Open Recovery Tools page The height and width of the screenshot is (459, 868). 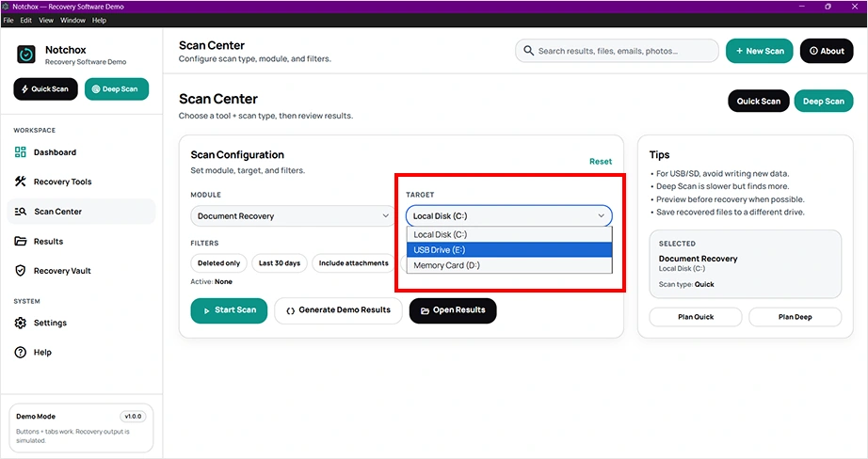[81, 182]
